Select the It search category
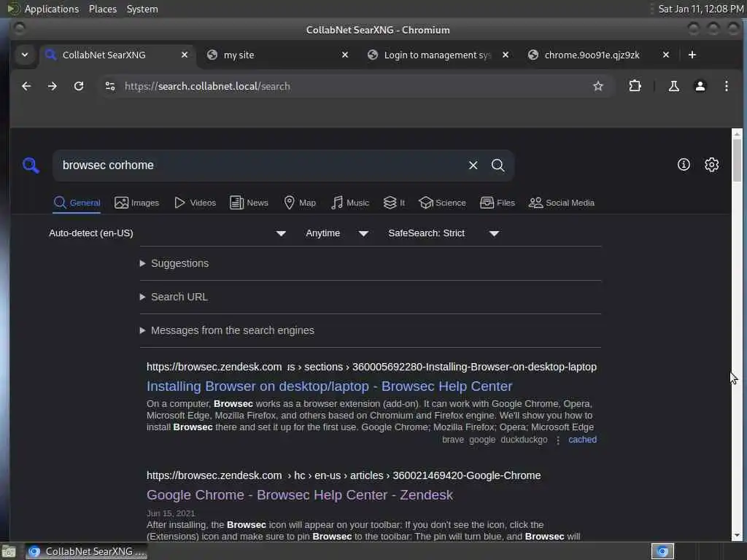The image size is (747, 560). click(x=394, y=203)
